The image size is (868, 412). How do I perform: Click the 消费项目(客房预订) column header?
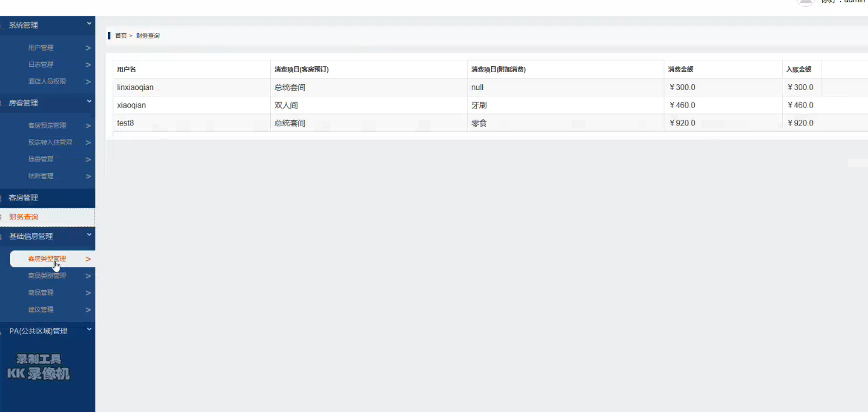tap(302, 70)
